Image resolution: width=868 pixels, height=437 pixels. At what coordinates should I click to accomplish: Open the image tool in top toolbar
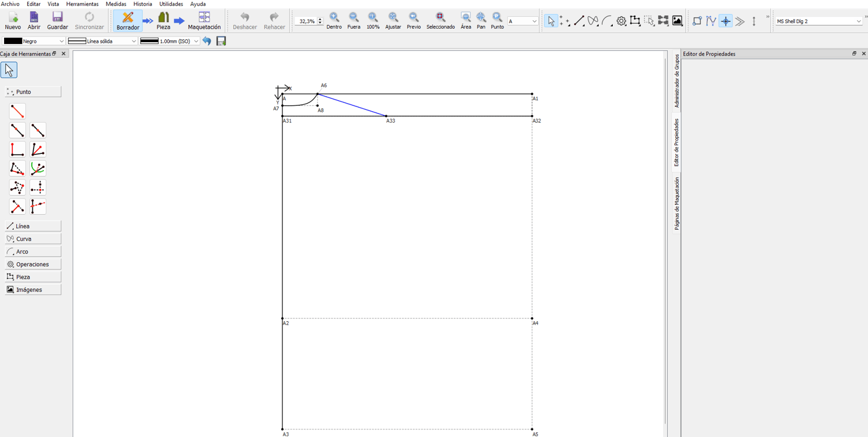(x=677, y=21)
